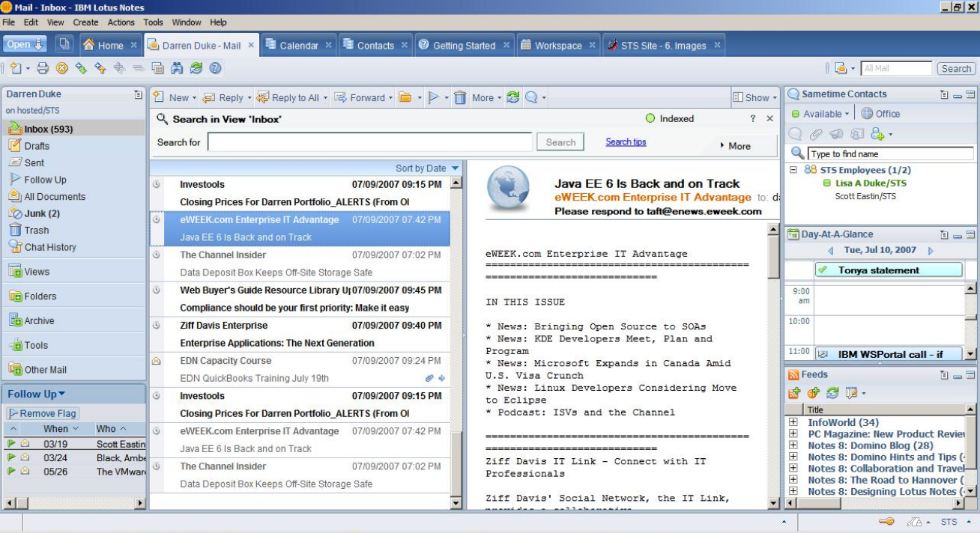Screen dimensions: 980x533
Task: Click the Follow Up flag icon in action bar
Action: coord(433,97)
